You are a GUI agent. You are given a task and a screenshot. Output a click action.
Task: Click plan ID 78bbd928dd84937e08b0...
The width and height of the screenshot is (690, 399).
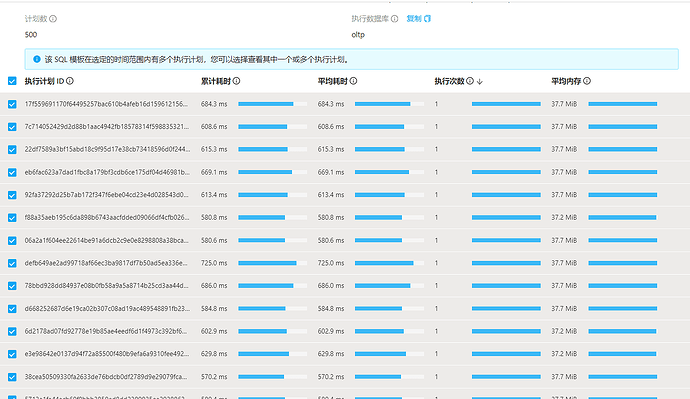(106, 286)
